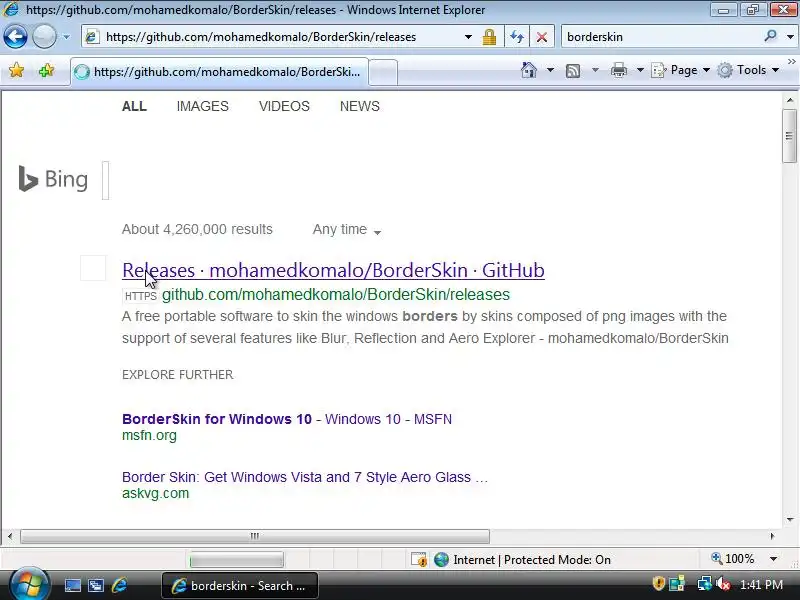This screenshot has width=800, height=600.
Task: Expand the Print dropdown arrow
Action: pyautogui.click(x=640, y=70)
